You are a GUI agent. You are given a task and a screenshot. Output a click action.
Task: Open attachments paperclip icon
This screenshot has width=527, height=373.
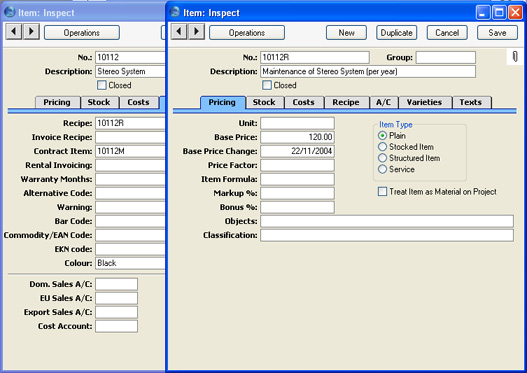point(515,56)
